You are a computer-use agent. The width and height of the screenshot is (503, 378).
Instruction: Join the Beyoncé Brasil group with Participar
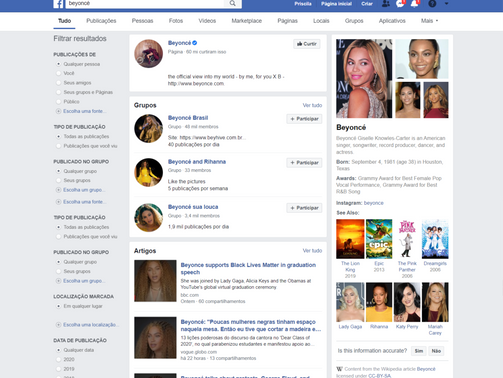304,119
